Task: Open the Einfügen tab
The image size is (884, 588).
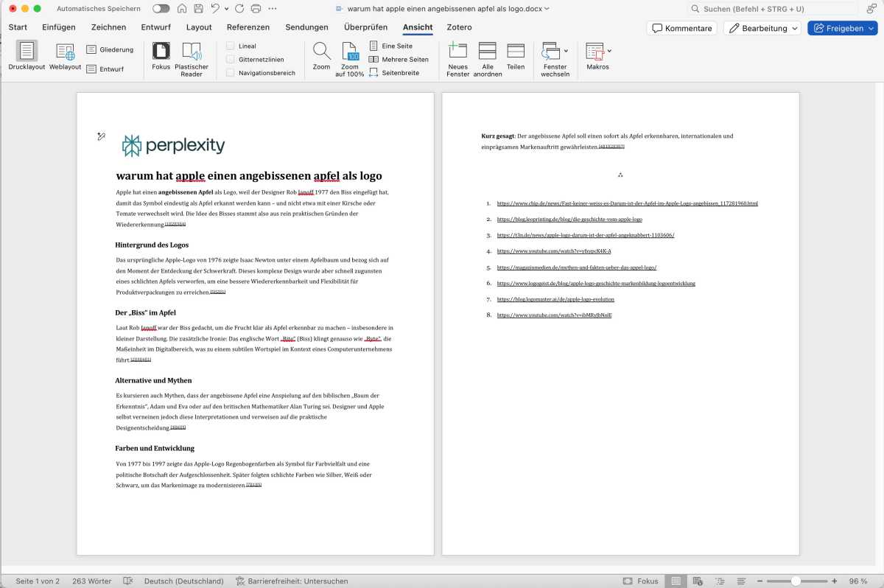Action: (59, 27)
